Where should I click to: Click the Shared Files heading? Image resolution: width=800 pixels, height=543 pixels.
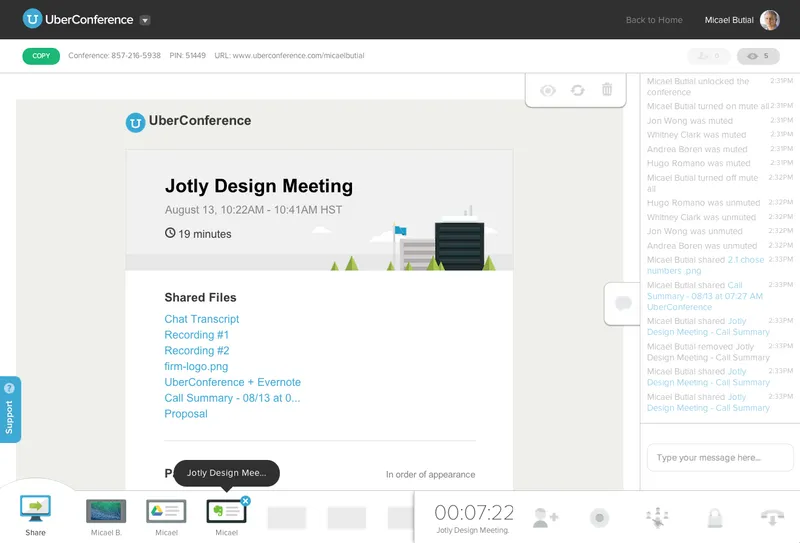pos(201,298)
